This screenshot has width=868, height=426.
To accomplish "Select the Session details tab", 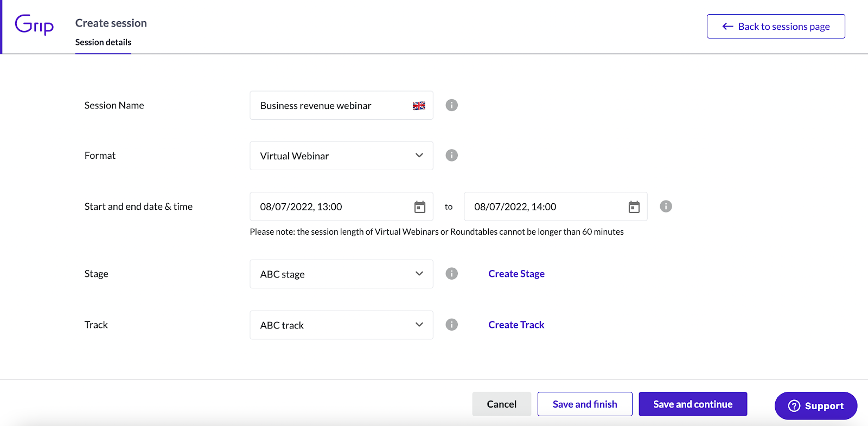I will (103, 42).
